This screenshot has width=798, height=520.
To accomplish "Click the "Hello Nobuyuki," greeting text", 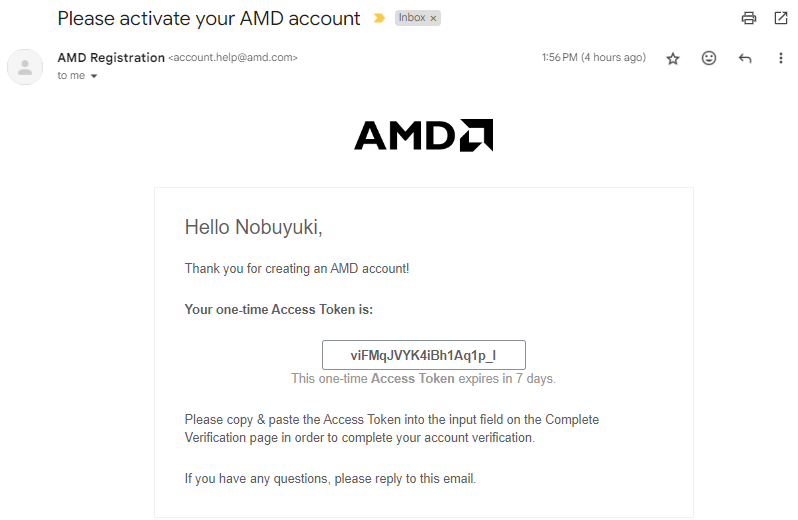I will 253,228.
